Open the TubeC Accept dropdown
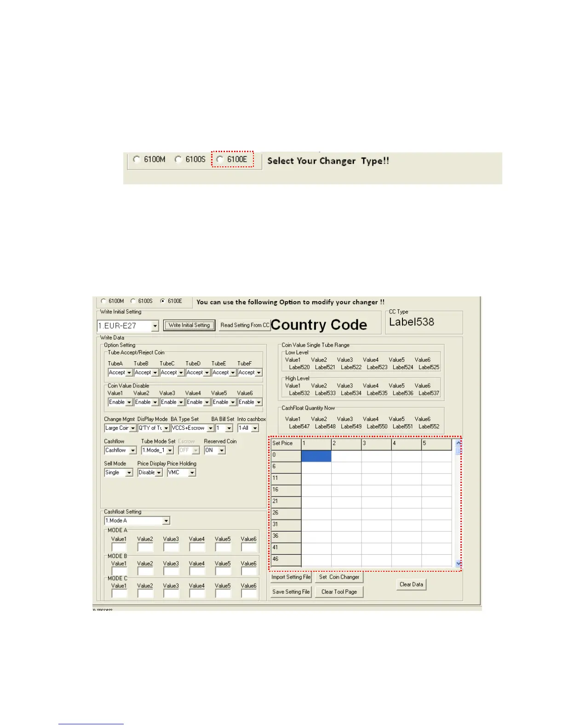The height and width of the screenshot is (728, 563). tap(181, 373)
